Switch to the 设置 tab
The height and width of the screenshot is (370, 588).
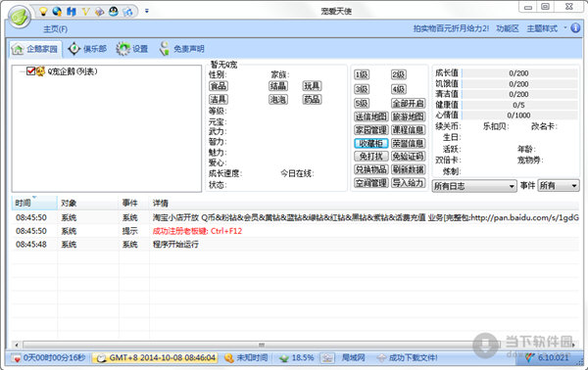[132, 49]
